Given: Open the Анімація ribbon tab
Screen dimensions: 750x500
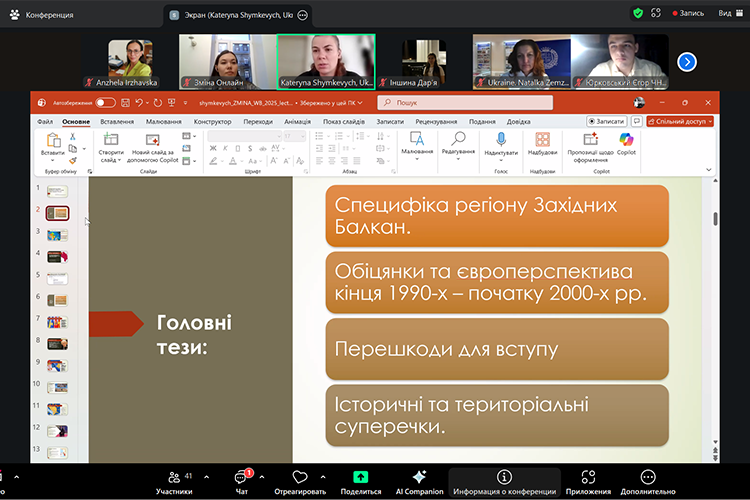Looking at the screenshot, I should [297, 121].
